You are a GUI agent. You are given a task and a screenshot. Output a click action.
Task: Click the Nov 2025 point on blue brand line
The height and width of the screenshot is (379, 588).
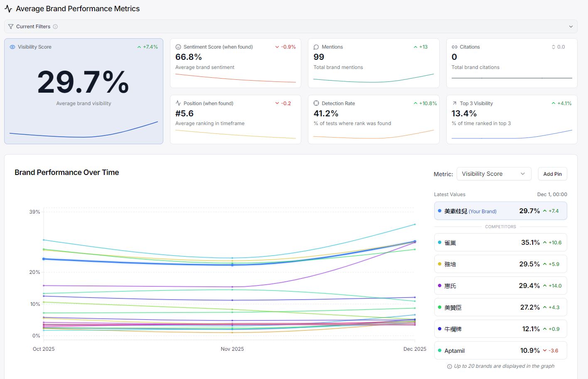tap(232, 265)
